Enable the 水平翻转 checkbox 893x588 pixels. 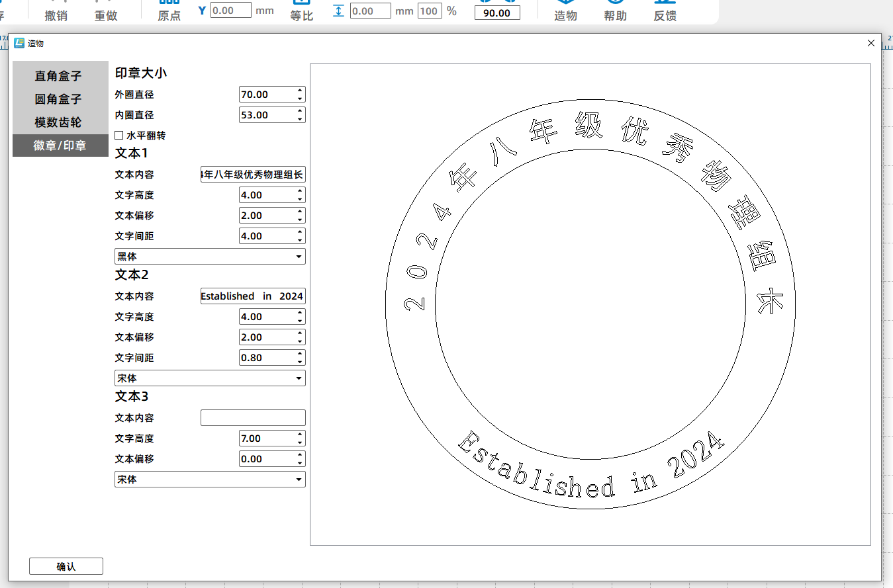coord(119,136)
